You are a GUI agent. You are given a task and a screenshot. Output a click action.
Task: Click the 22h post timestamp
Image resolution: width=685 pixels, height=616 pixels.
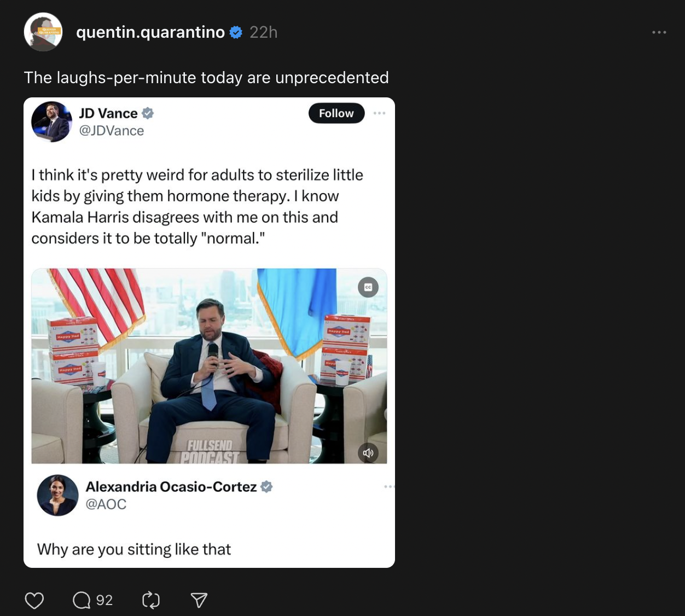point(264,32)
